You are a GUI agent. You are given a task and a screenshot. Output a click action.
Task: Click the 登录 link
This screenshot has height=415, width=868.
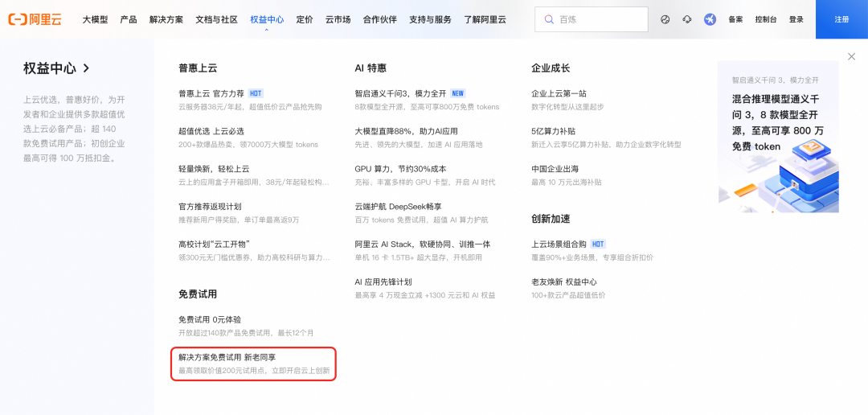coord(796,19)
